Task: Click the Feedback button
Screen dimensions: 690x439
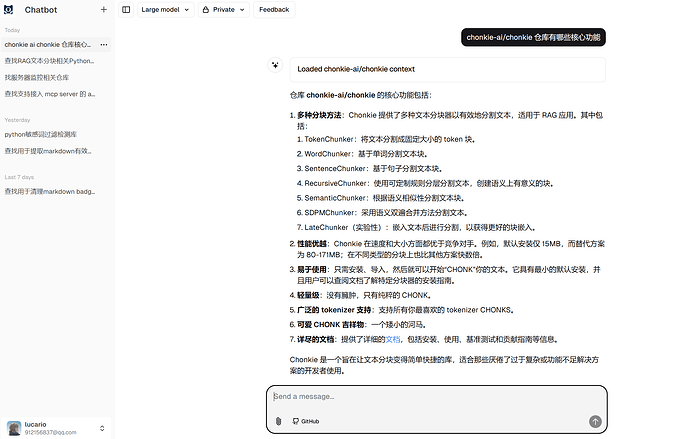Action: point(274,9)
